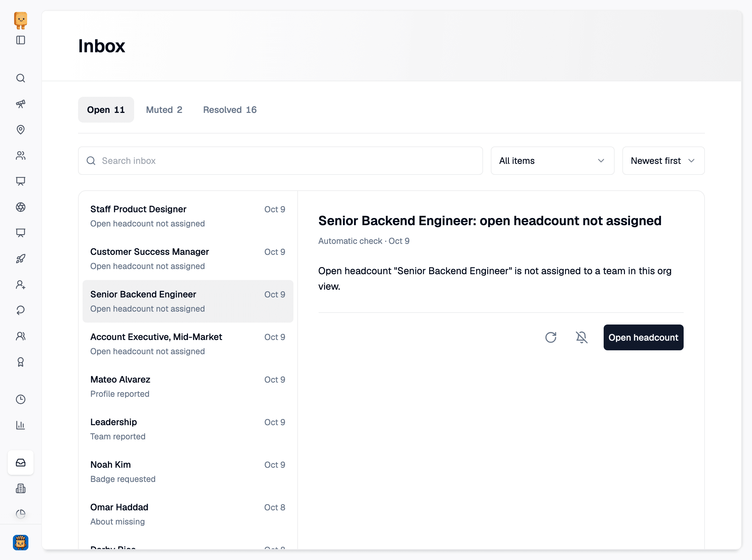Select the Senior Backend Engineer inbox item
The width and height of the screenshot is (752, 560).
(188, 301)
